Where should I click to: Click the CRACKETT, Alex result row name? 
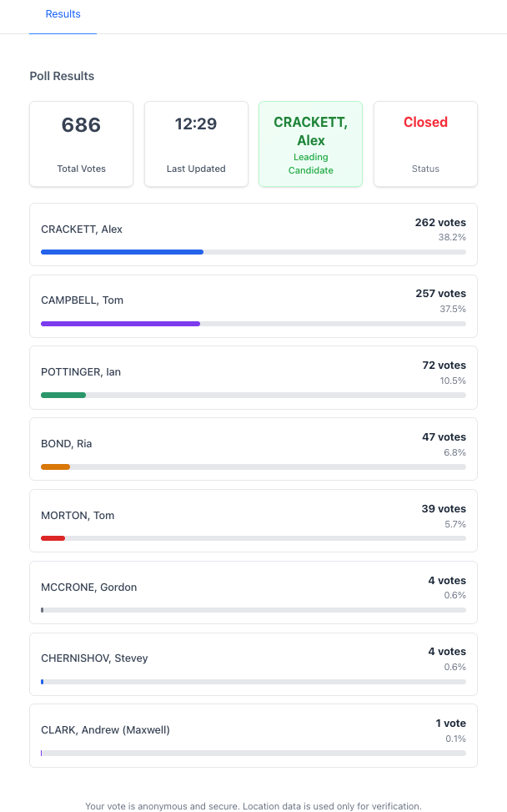coord(82,229)
